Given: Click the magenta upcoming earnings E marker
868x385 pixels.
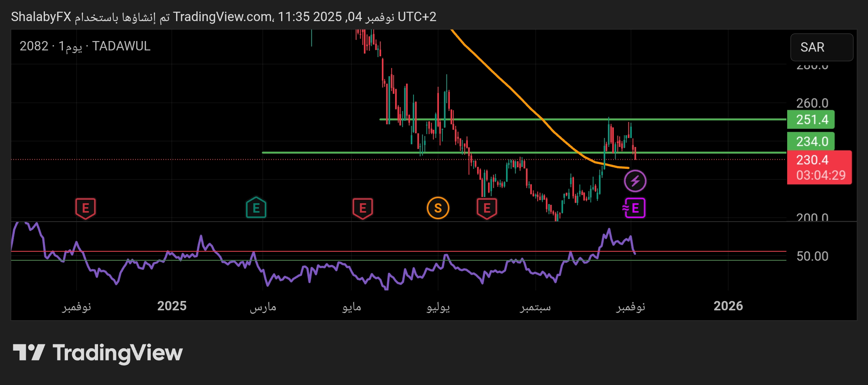Looking at the screenshot, I should coord(634,208).
